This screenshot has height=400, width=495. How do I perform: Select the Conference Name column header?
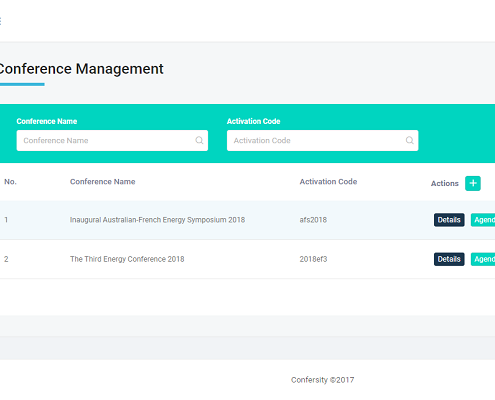pos(103,182)
